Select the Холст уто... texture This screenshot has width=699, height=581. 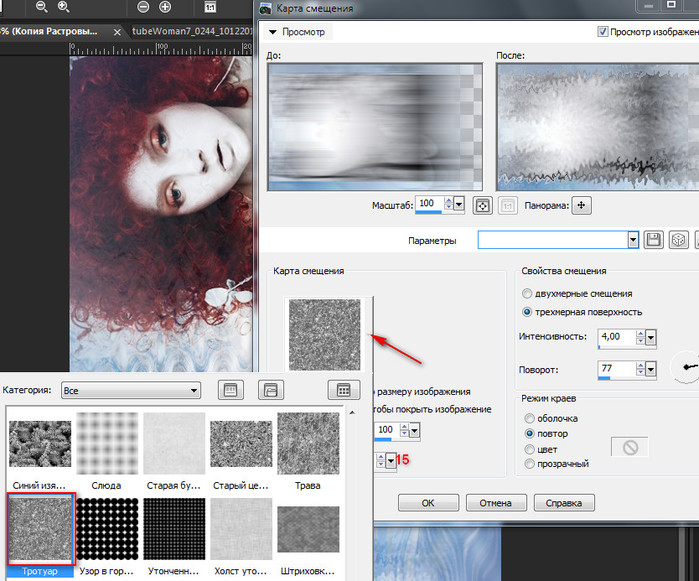coord(241,529)
